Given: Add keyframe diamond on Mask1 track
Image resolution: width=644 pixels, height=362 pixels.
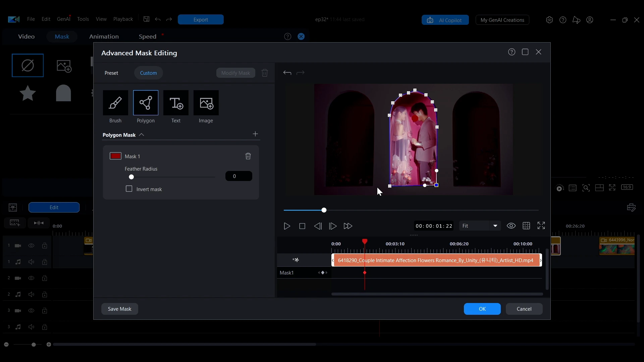Looking at the screenshot, I should 323,273.
